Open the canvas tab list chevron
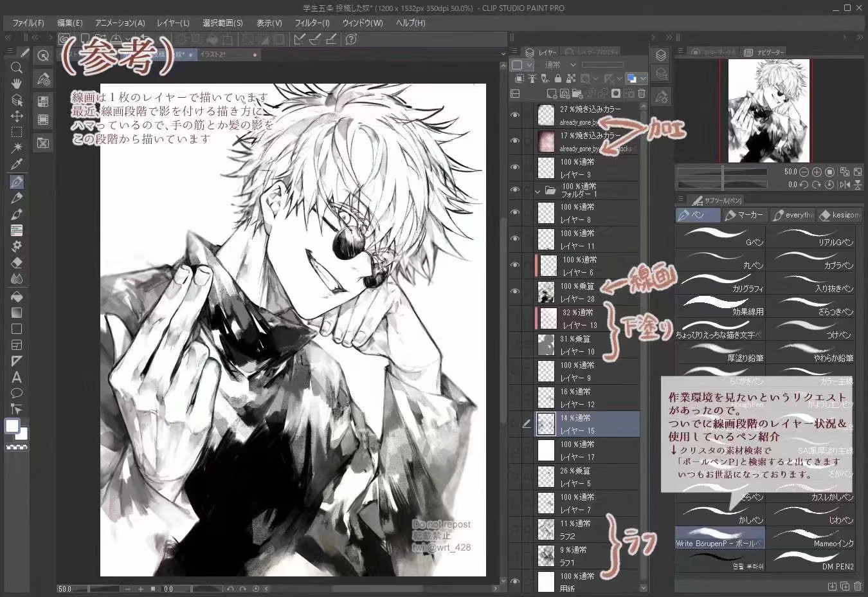The image size is (868, 597). (503, 55)
